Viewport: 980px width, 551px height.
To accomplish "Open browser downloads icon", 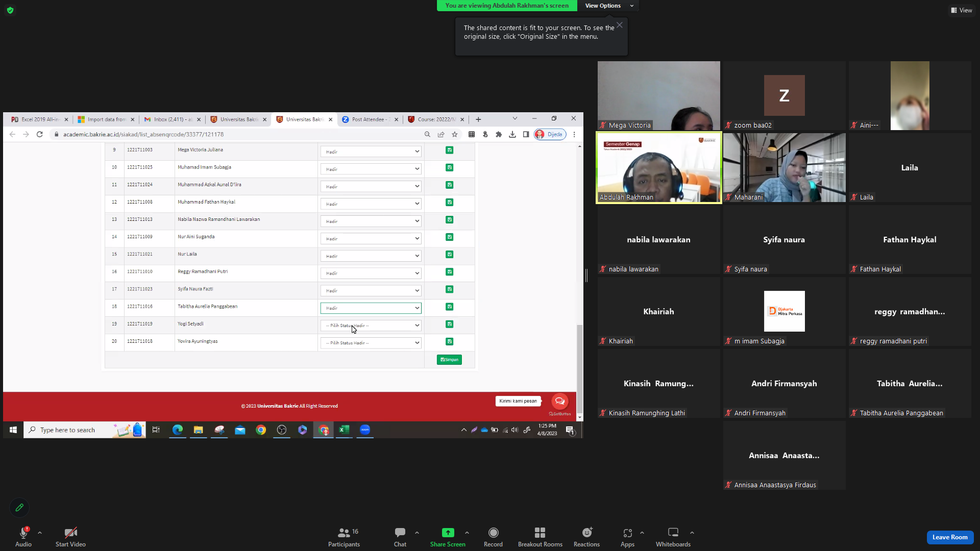I will click(x=512, y=134).
